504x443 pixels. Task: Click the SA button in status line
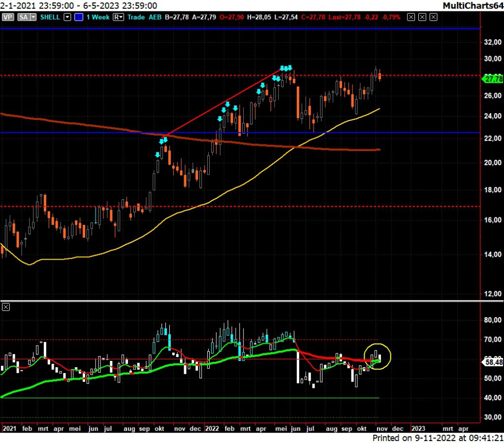click(x=23, y=17)
